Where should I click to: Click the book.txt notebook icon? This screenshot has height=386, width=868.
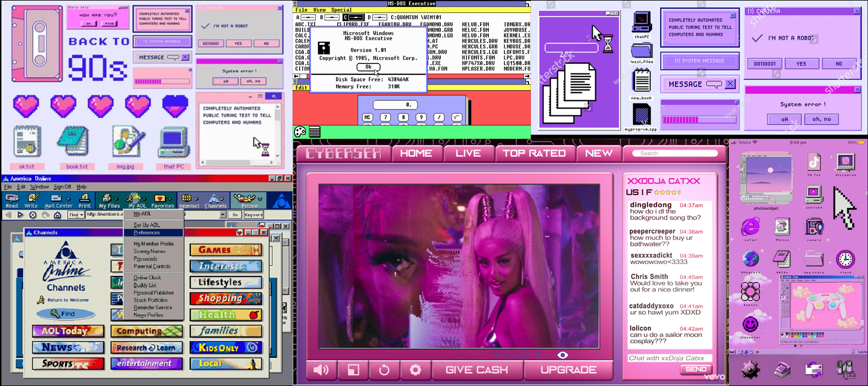pos(75,141)
